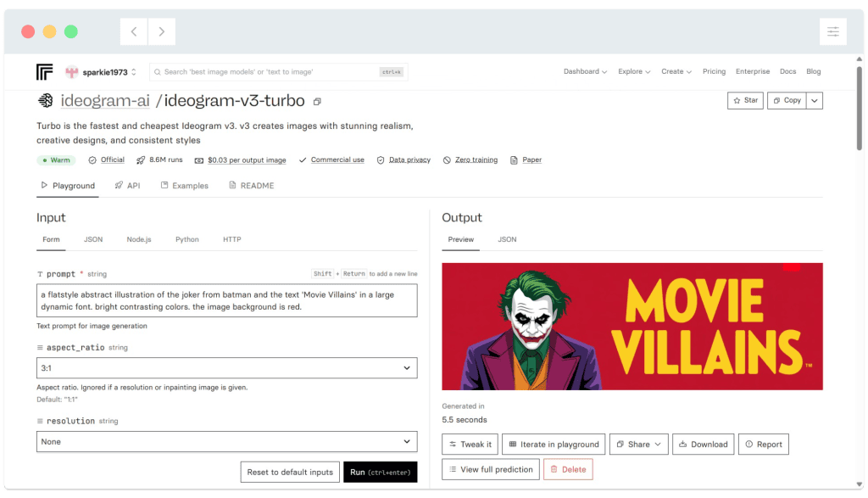Screen dimensions: 868x498
Task: Report the output
Action: point(764,445)
